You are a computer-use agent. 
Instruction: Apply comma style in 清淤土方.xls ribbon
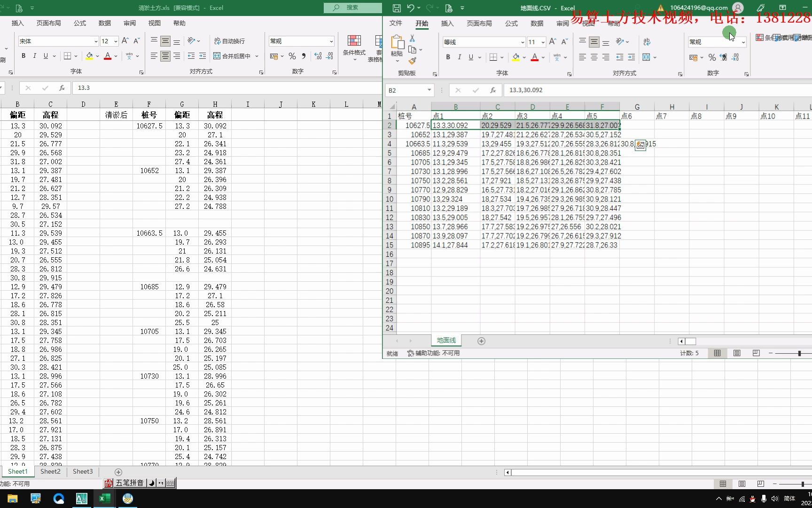coord(304,56)
